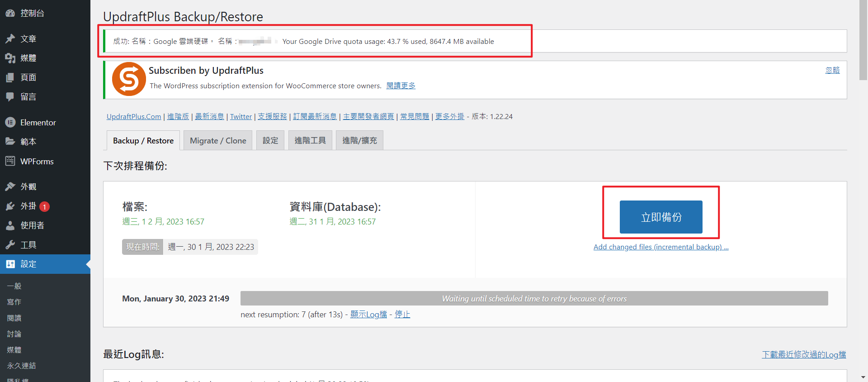Click the 現在時間 current time label

click(142, 247)
